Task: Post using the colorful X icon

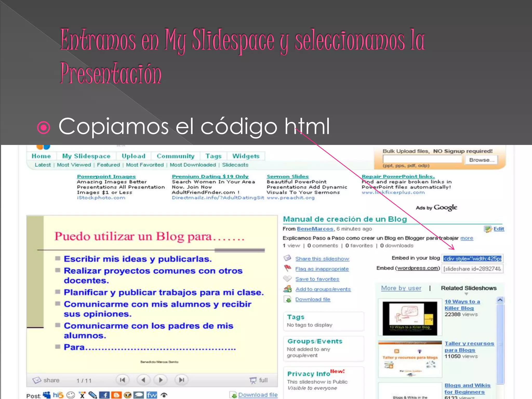Action: click(x=82, y=395)
